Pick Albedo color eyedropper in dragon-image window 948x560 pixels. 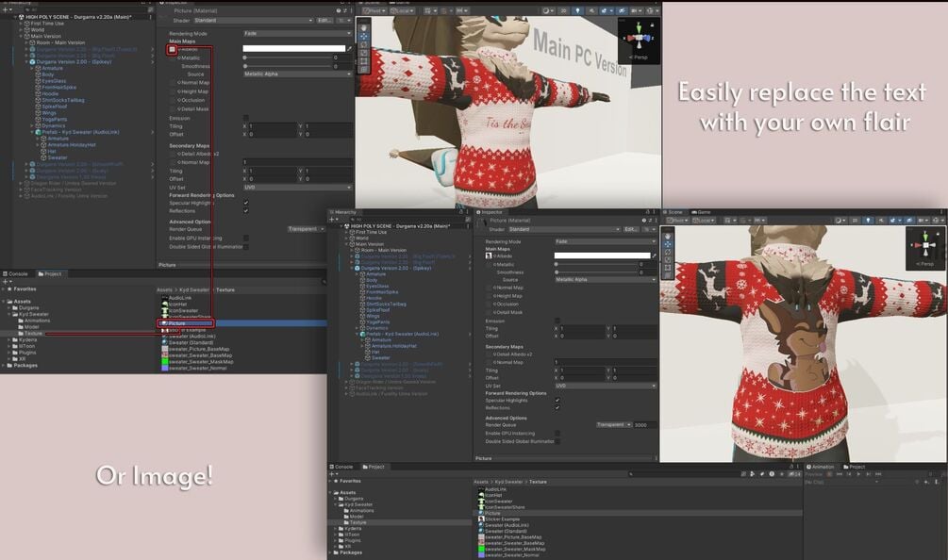(655, 255)
